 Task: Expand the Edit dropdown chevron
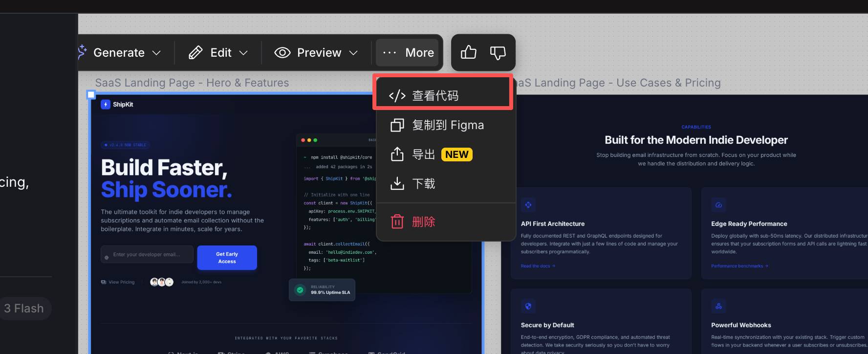[243, 53]
